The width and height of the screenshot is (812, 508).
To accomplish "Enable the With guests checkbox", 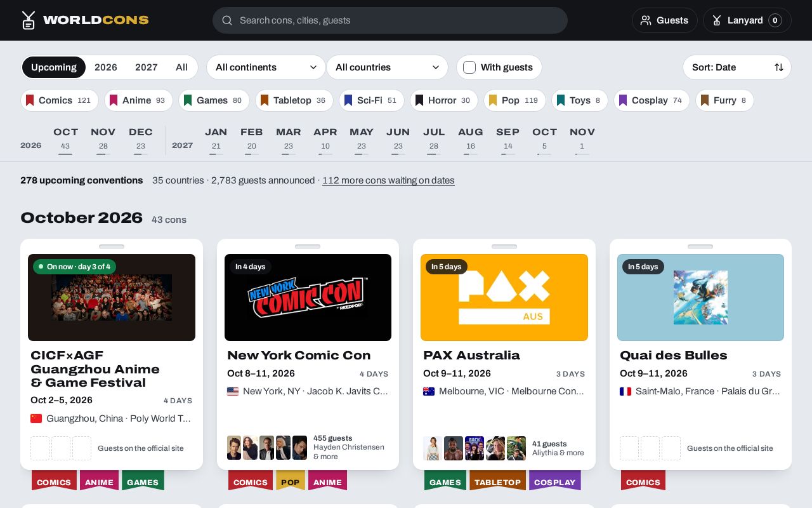I will click(x=469, y=67).
